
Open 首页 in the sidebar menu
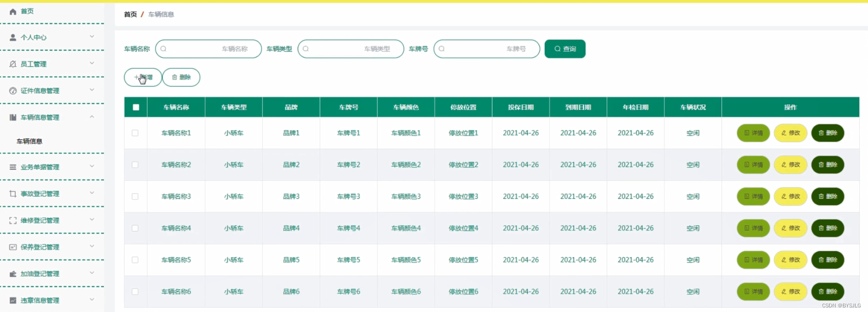[x=52, y=12]
